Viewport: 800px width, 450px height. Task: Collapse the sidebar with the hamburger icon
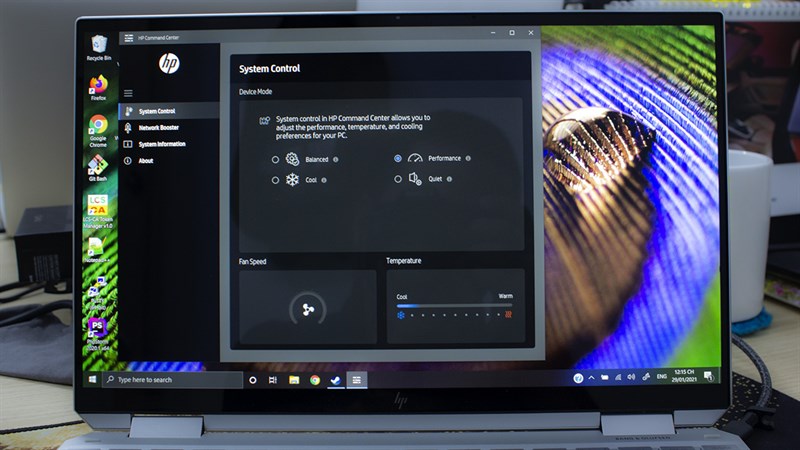click(128, 93)
